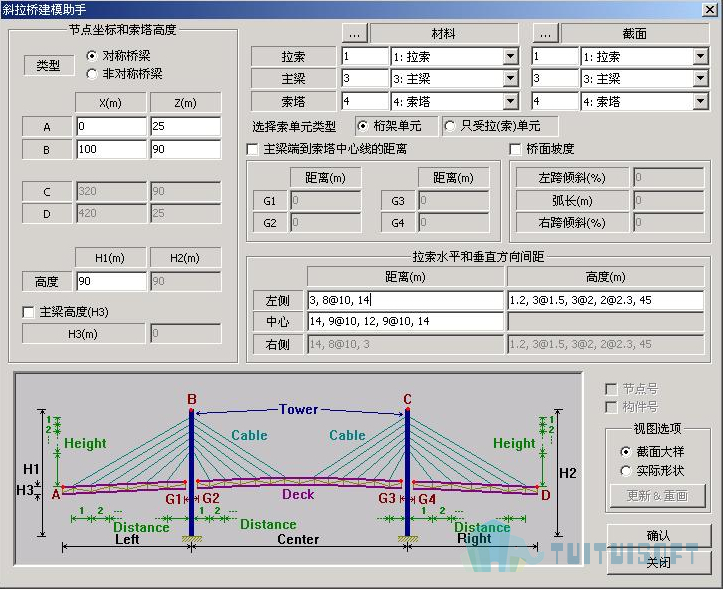
Task: Click the H1(m) tower height field
Action: click(x=110, y=281)
